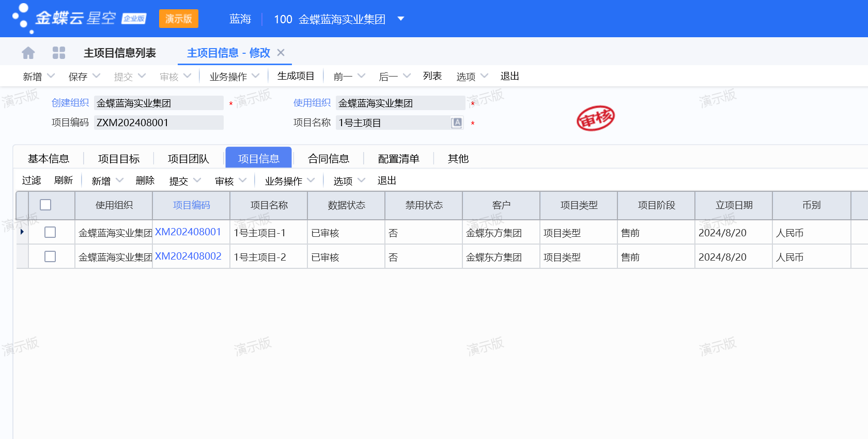Viewport: 868px width, 439px height.
Task: Expand the 前一 dropdown arrow
Action: [361, 76]
